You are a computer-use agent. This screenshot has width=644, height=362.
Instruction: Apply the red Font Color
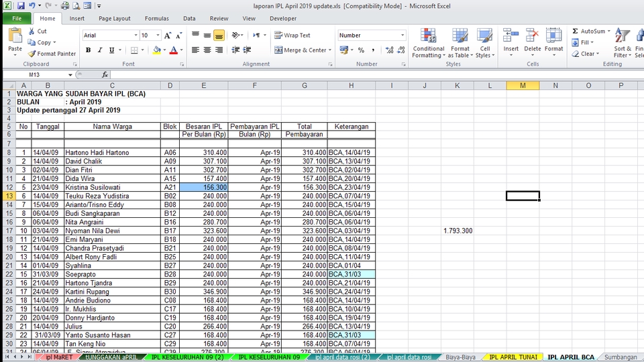(x=174, y=50)
